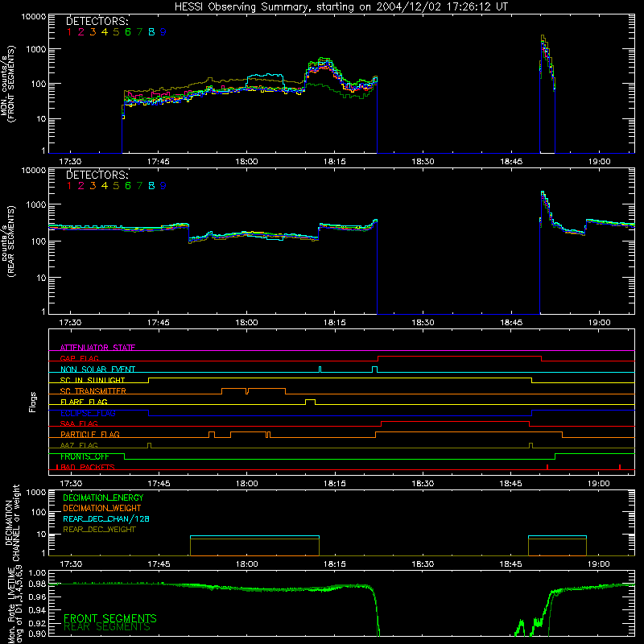Select detector 5 label in front segments legend
The image size is (644, 644).
click(x=116, y=32)
